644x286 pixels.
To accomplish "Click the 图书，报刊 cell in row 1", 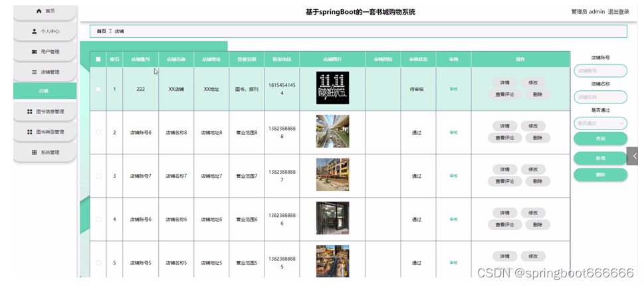I will coord(247,89).
